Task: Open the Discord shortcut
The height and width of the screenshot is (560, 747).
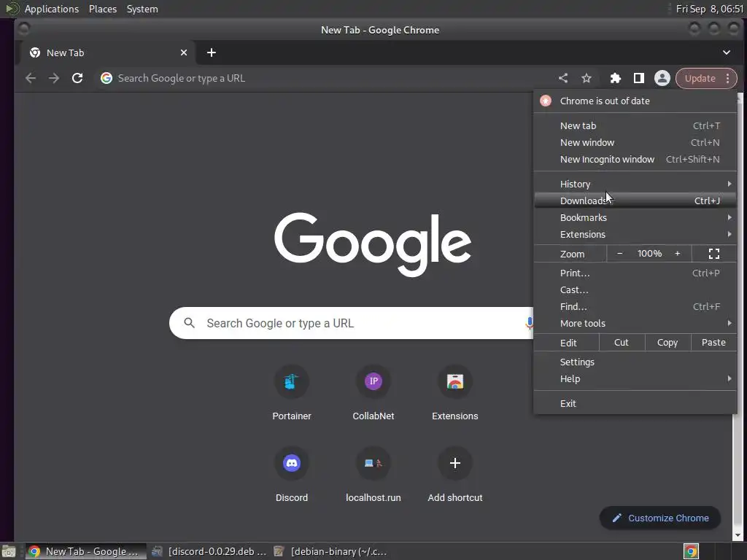Action: (292, 463)
